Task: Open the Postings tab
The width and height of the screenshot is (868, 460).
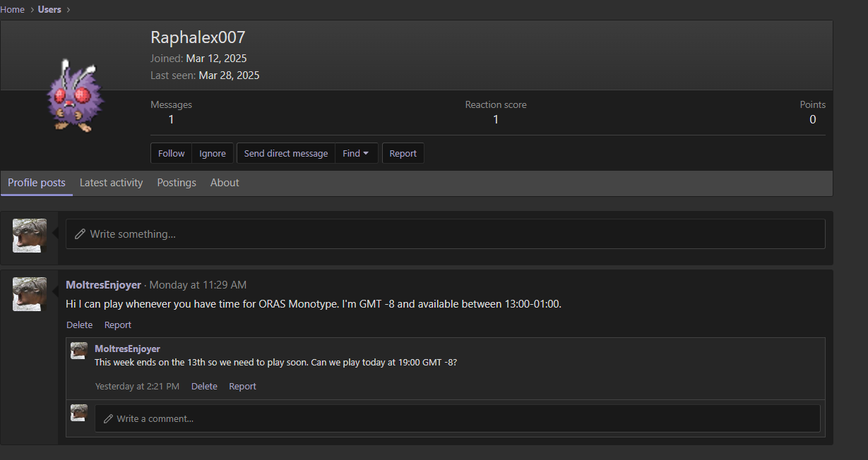Action: (x=177, y=183)
